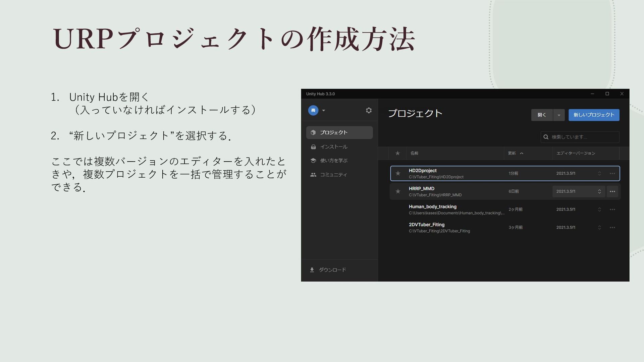
Task: Open more options menu for 2DVTuber_Fiting
Action: (x=612, y=228)
